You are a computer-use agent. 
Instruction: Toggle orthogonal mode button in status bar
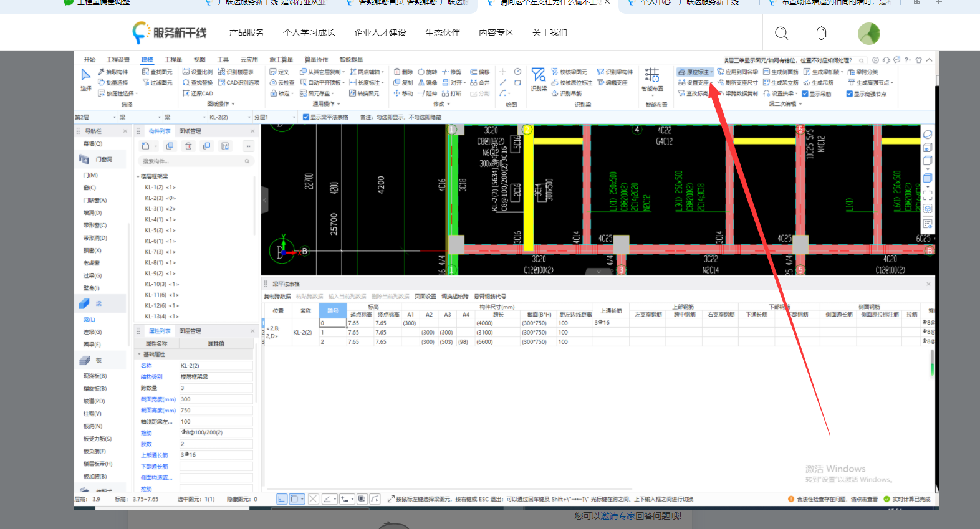tap(282, 499)
